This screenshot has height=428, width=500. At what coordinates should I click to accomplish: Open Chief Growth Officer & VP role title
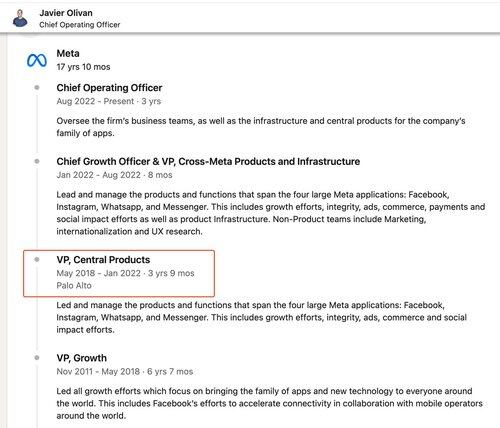click(208, 161)
